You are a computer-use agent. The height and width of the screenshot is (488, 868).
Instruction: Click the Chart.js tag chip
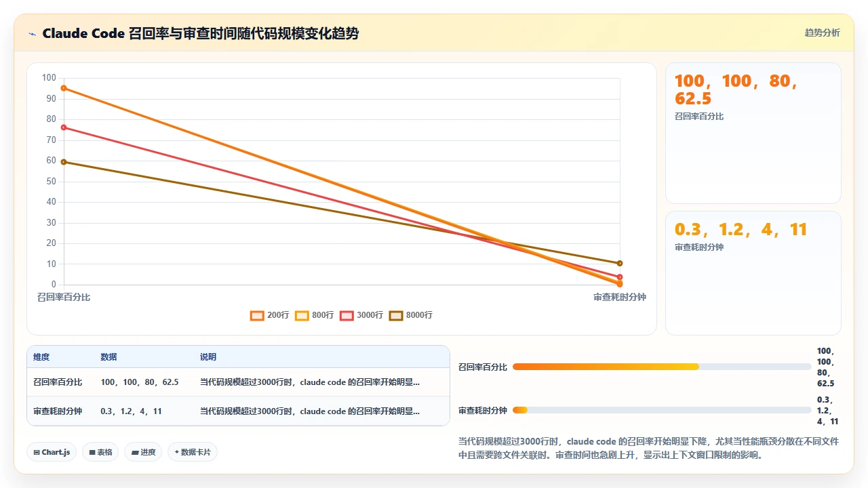tap(52, 452)
